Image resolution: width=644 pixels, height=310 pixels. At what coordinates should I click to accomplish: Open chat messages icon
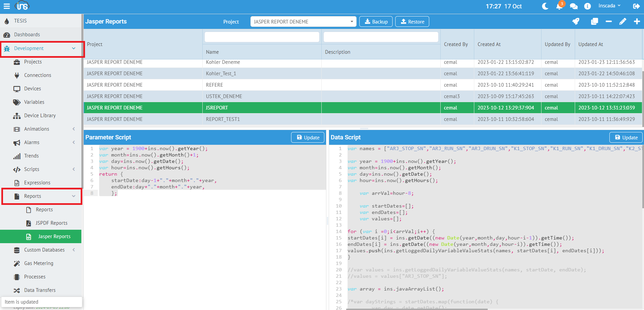coord(574,6)
